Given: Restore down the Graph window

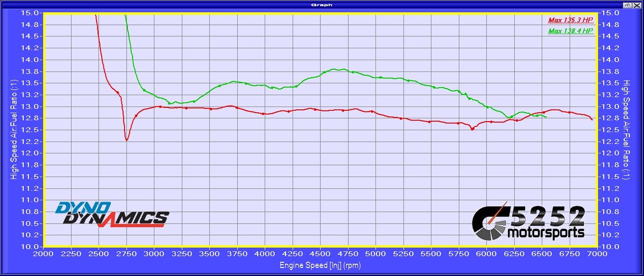Looking at the screenshot, I should (627, 5).
